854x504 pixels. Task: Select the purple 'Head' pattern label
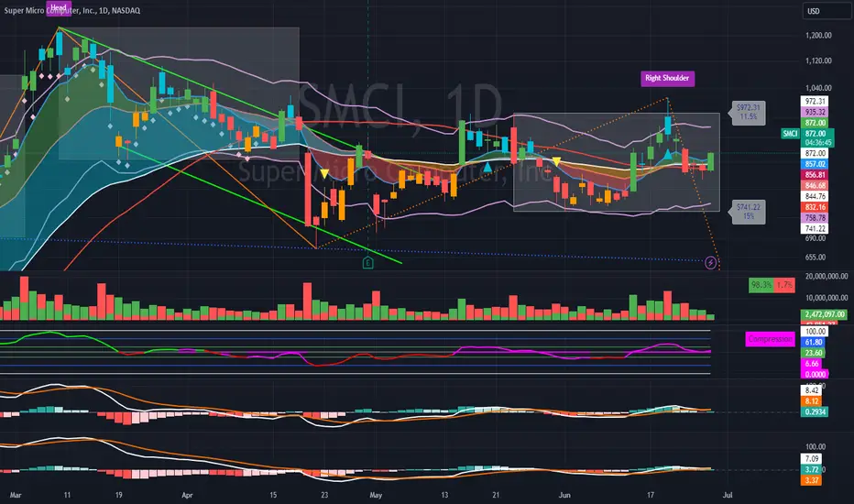click(59, 8)
